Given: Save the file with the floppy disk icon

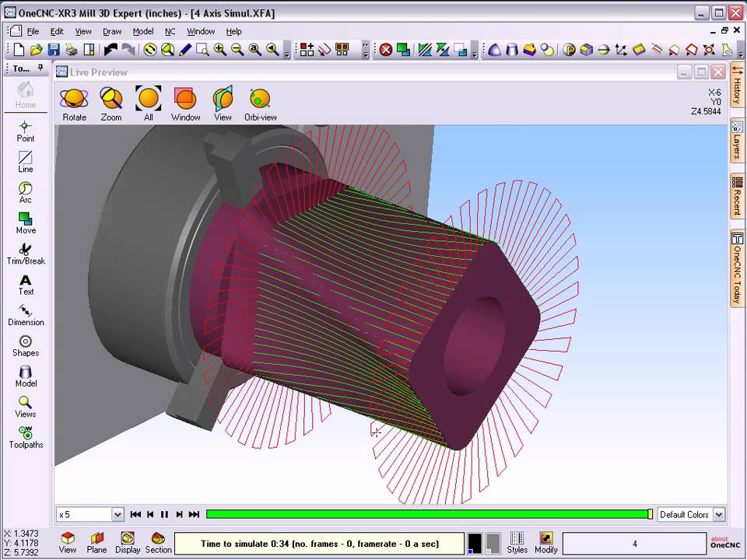Looking at the screenshot, I should pos(54,50).
